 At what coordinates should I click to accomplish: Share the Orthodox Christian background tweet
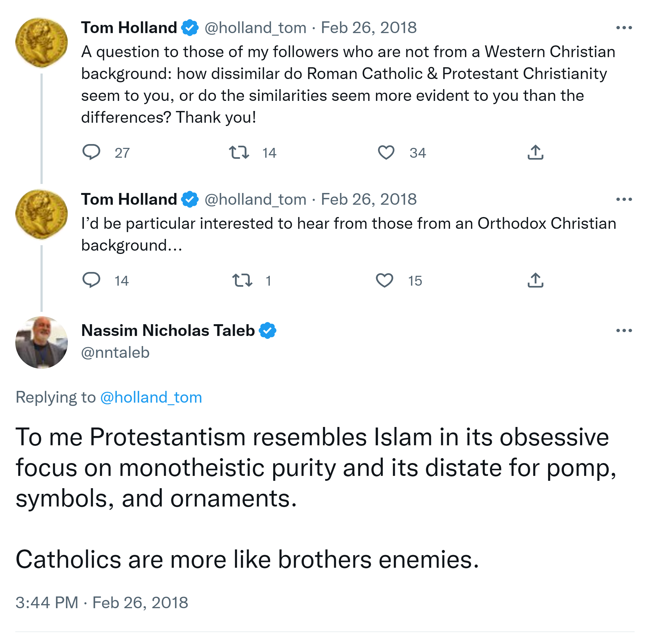535,280
